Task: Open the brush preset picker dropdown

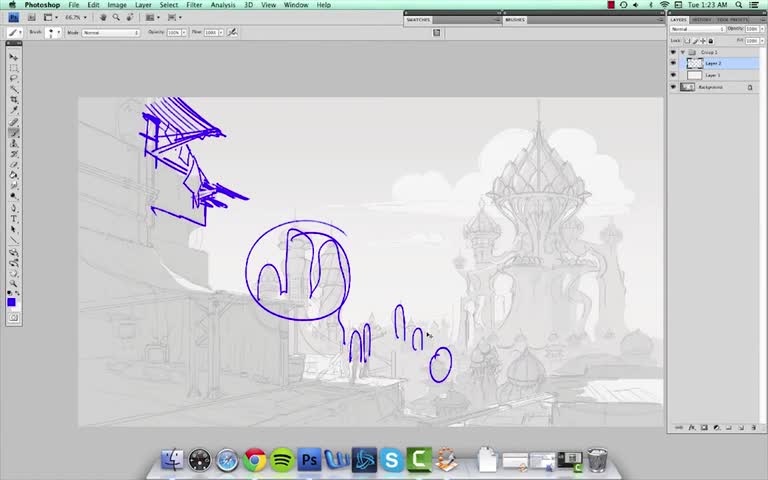Action: 59,32
